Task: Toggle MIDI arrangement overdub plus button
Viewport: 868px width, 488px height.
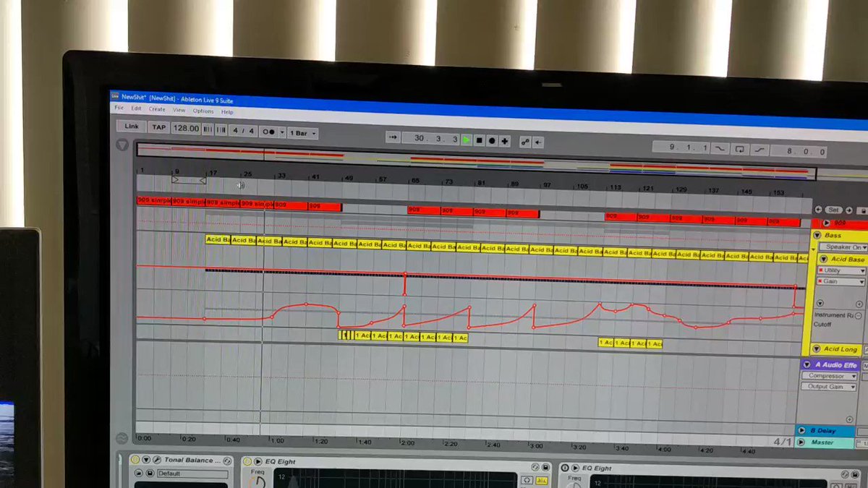Action: tap(504, 141)
